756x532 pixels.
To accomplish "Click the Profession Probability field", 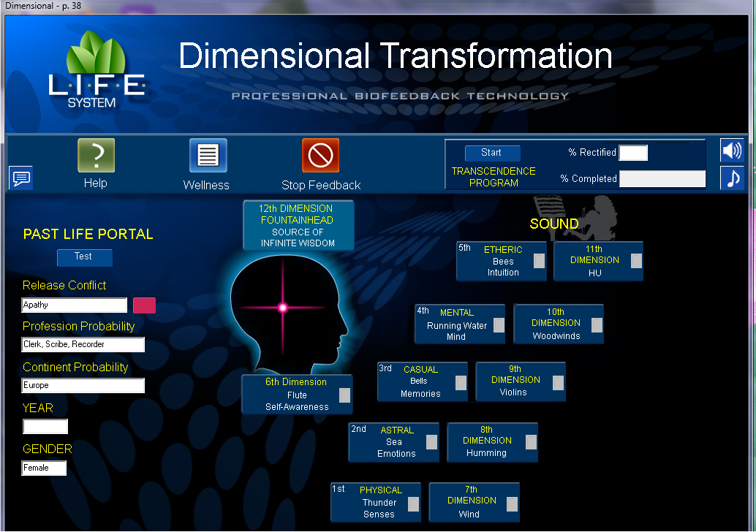I will [x=83, y=344].
